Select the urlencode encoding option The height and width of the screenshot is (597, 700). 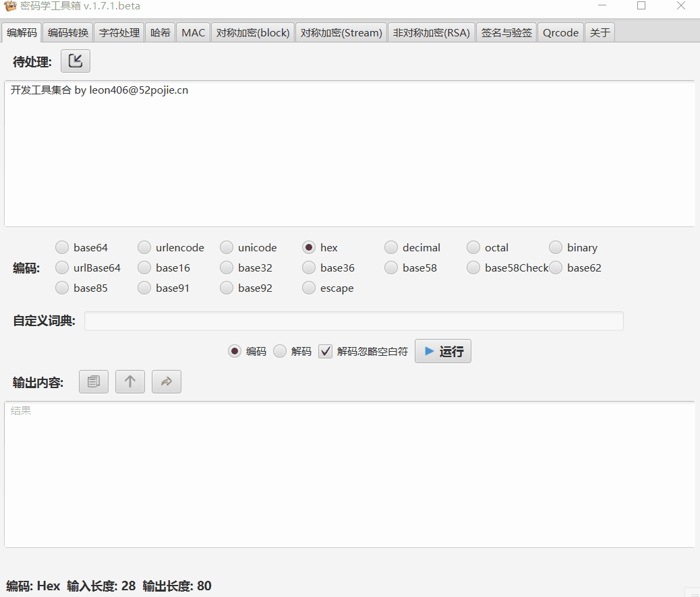tap(144, 247)
